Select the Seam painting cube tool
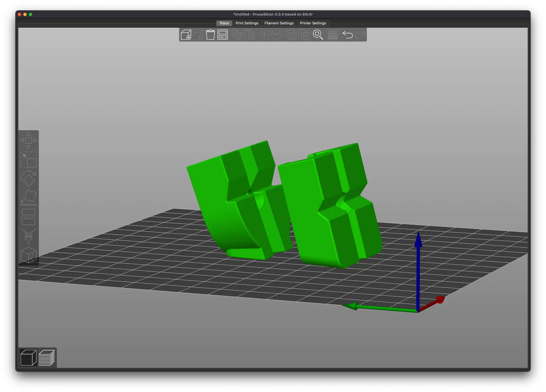The height and width of the screenshot is (392, 546). [28, 255]
